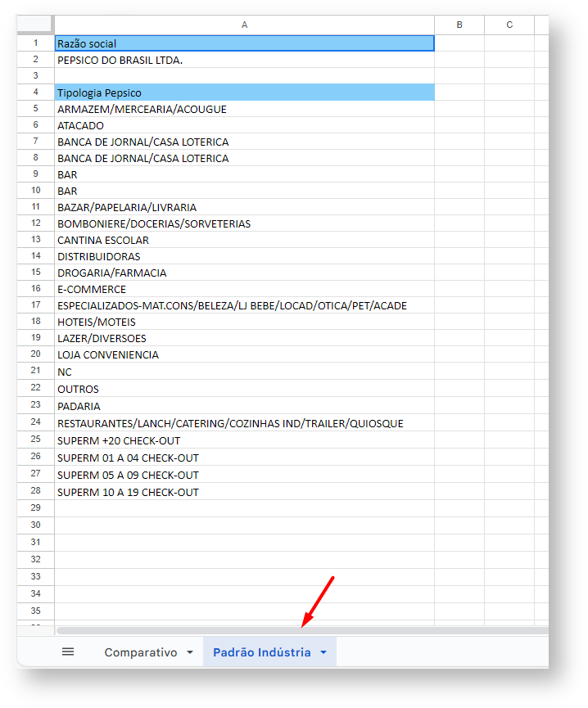Open the Comparativo tab dropdown arrow
This screenshot has width=588, height=708.
pos(190,652)
